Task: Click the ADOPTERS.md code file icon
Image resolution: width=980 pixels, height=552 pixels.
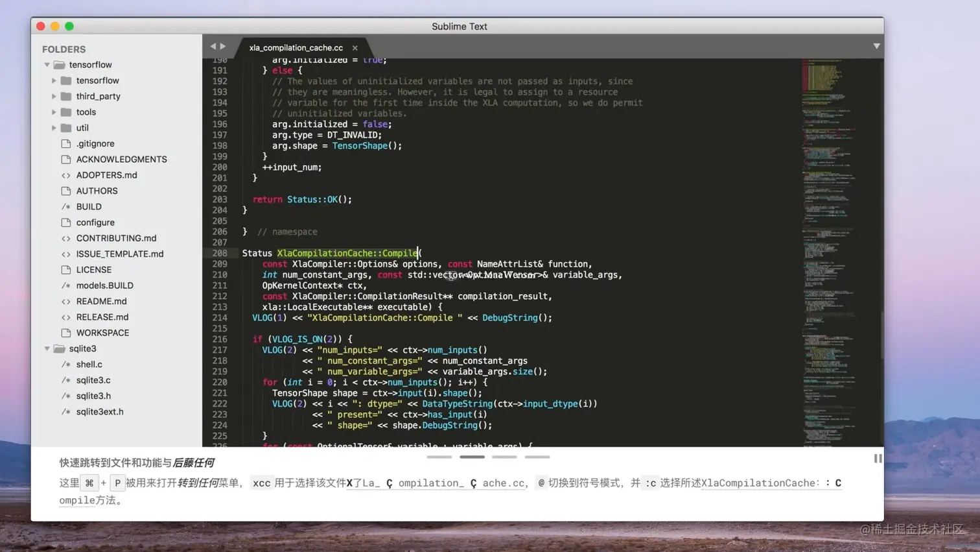Action: click(x=65, y=175)
